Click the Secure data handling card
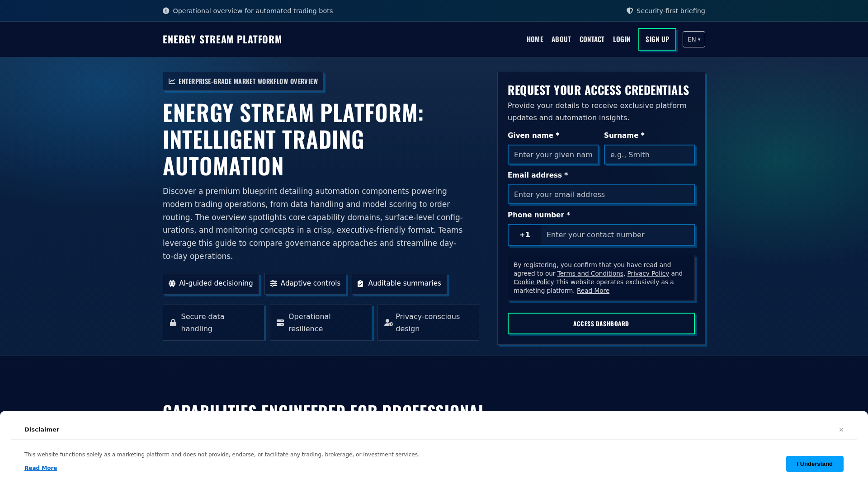The image size is (868, 488). coord(213,323)
